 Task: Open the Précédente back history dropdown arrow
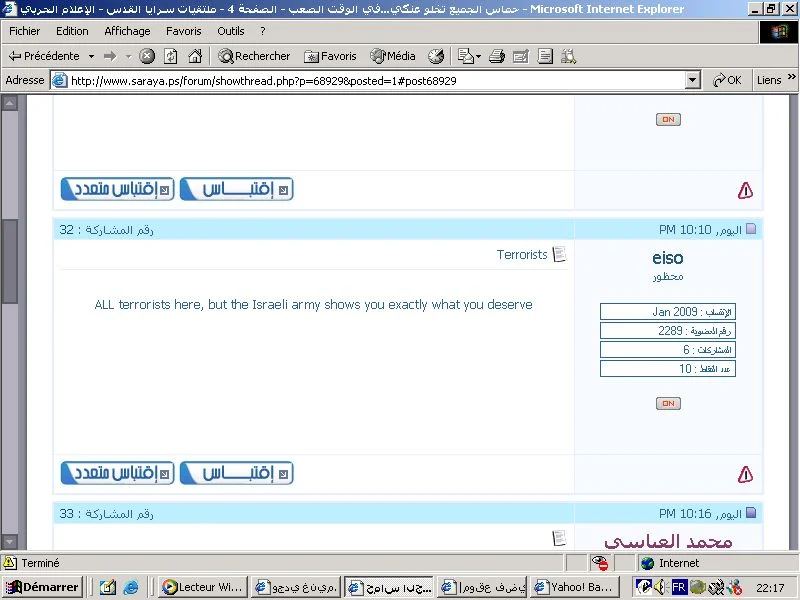91,56
